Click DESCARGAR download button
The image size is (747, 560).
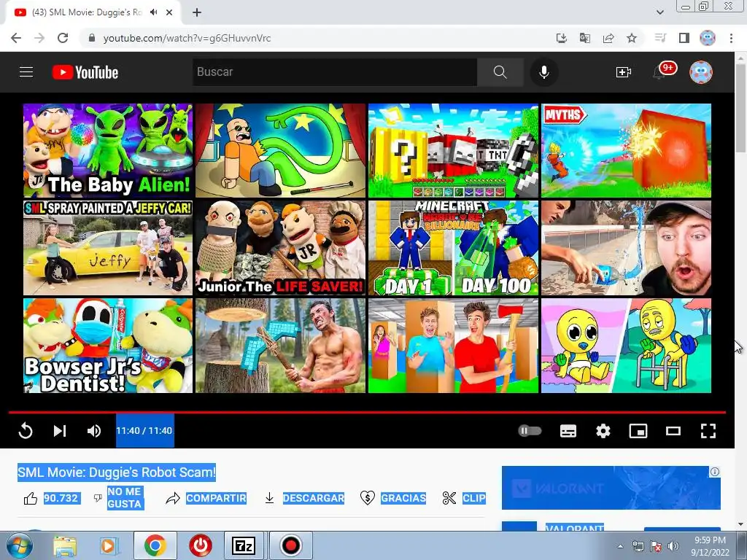pyautogui.click(x=304, y=498)
